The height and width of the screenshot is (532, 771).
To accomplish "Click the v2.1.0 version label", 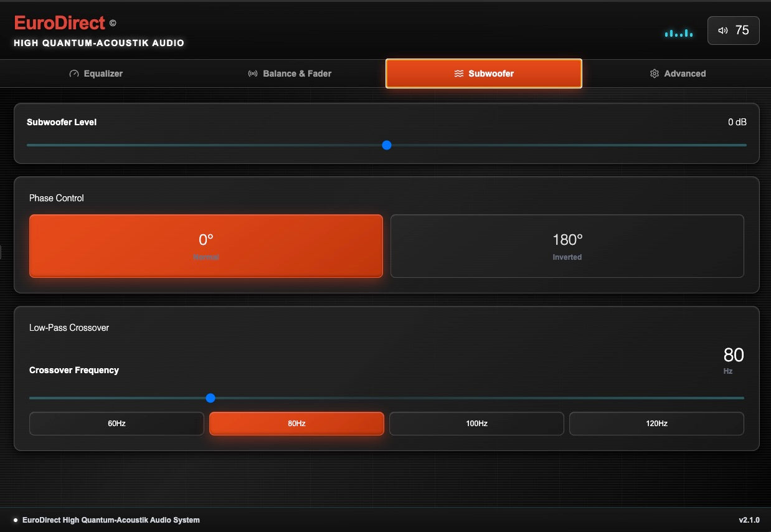I will (x=747, y=520).
